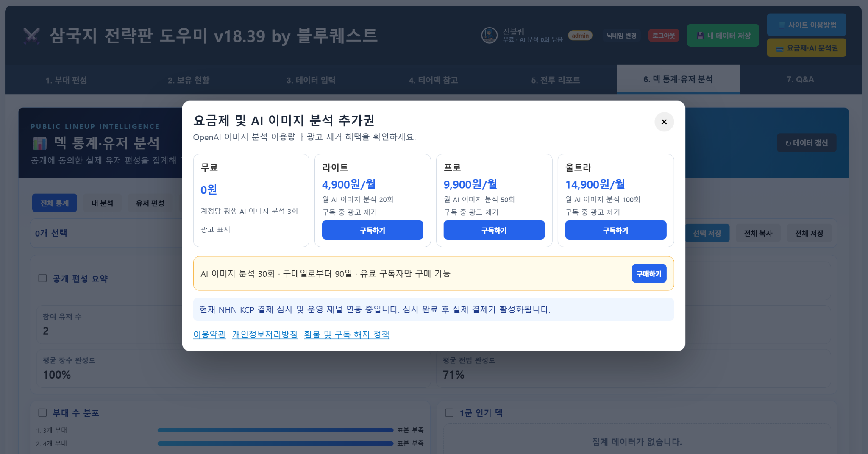Image resolution: width=868 pixels, height=454 pixels.
Task: Click the 전체 복사 button
Action: pos(758,233)
